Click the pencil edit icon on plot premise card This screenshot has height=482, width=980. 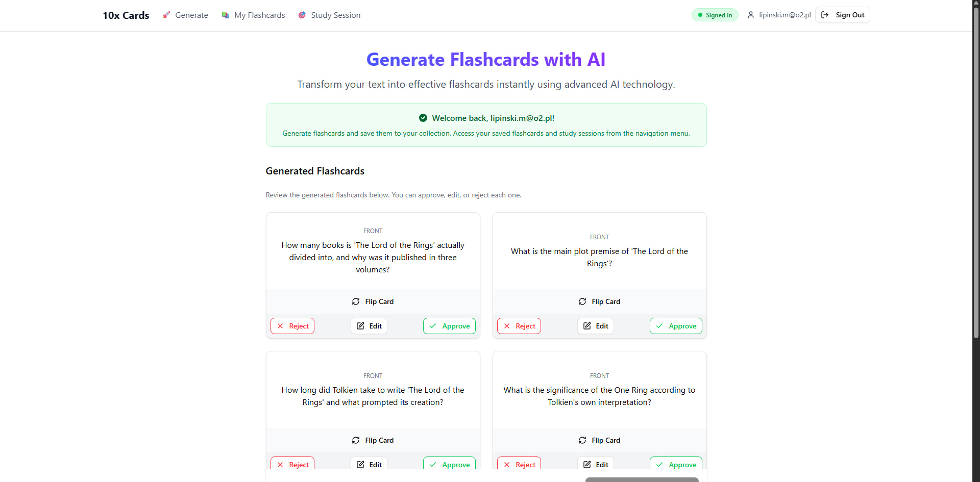point(587,326)
